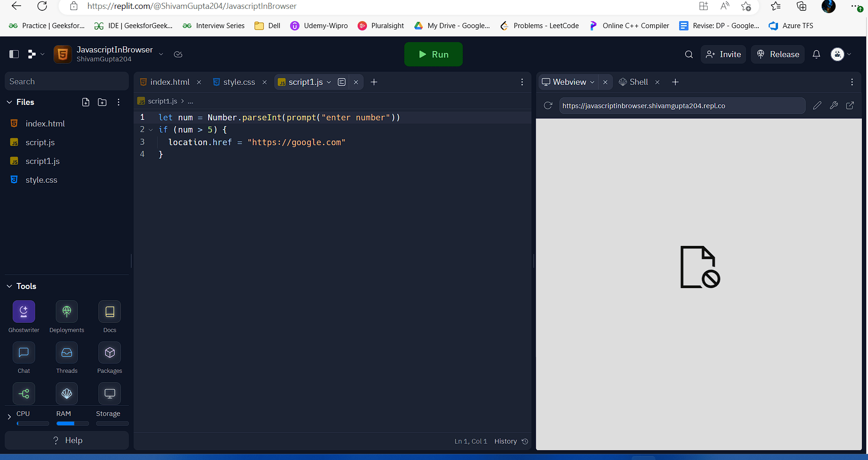Toggle the script1.js tab format icon
The image size is (868, 460).
[342, 82]
